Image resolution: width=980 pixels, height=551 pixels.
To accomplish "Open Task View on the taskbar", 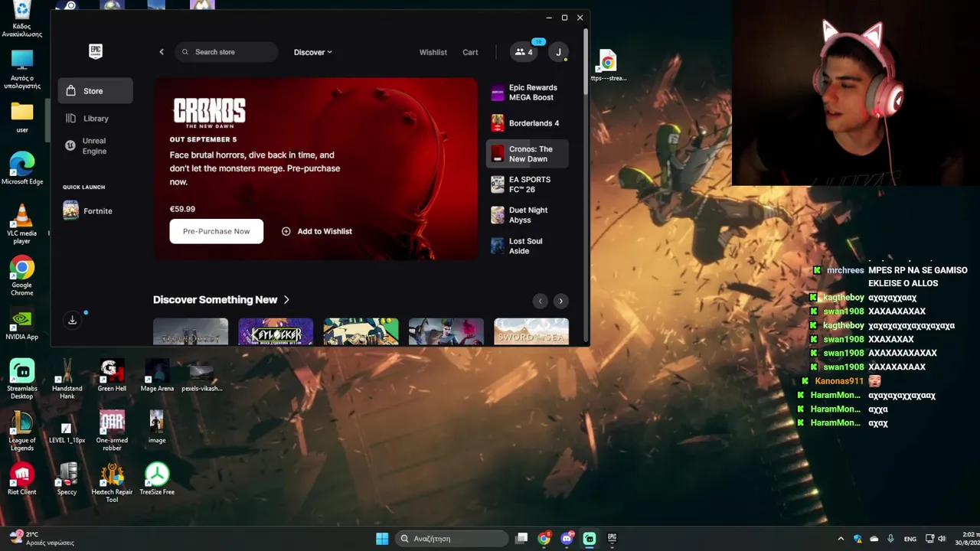I will 521,539.
